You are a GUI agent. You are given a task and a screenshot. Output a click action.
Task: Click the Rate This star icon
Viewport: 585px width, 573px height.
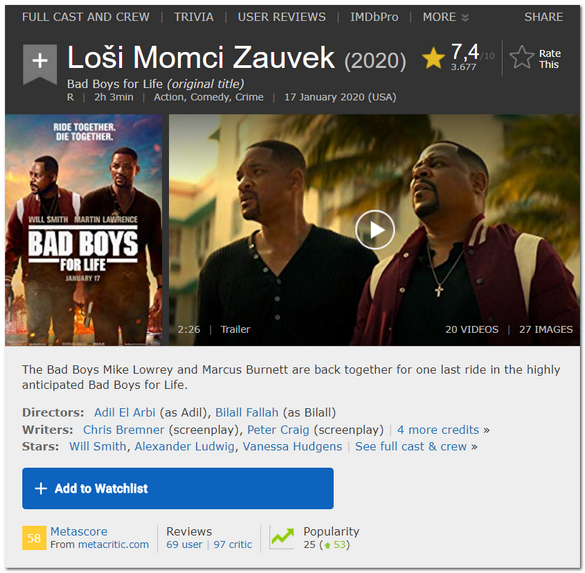coord(522,57)
